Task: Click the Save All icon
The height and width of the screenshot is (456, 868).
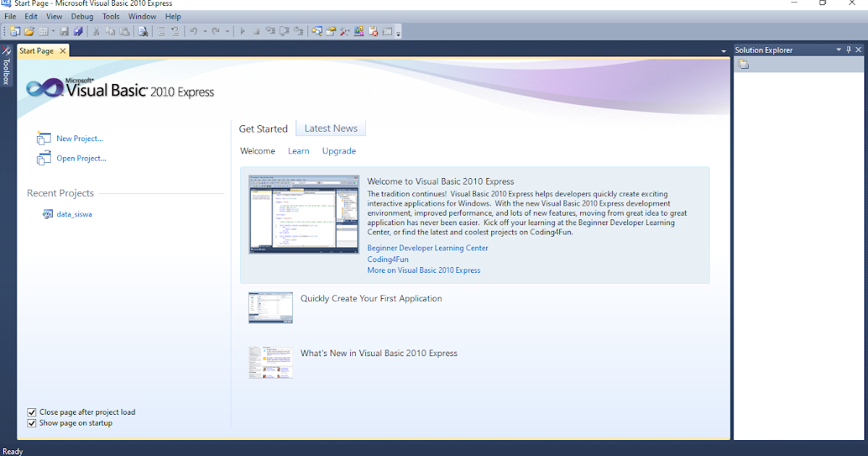Action: (x=80, y=31)
